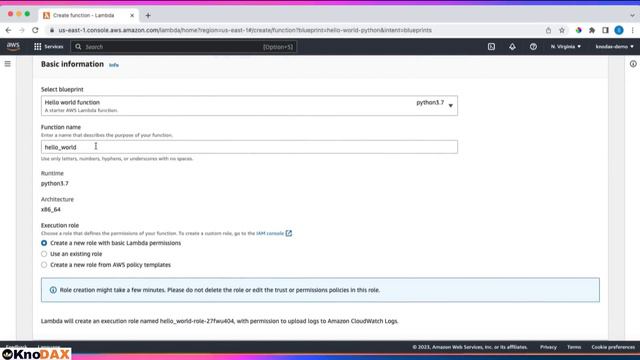Image resolution: width=640 pixels, height=360 pixels.
Task: Click the browser address bar URL
Action: click(245, 30)
